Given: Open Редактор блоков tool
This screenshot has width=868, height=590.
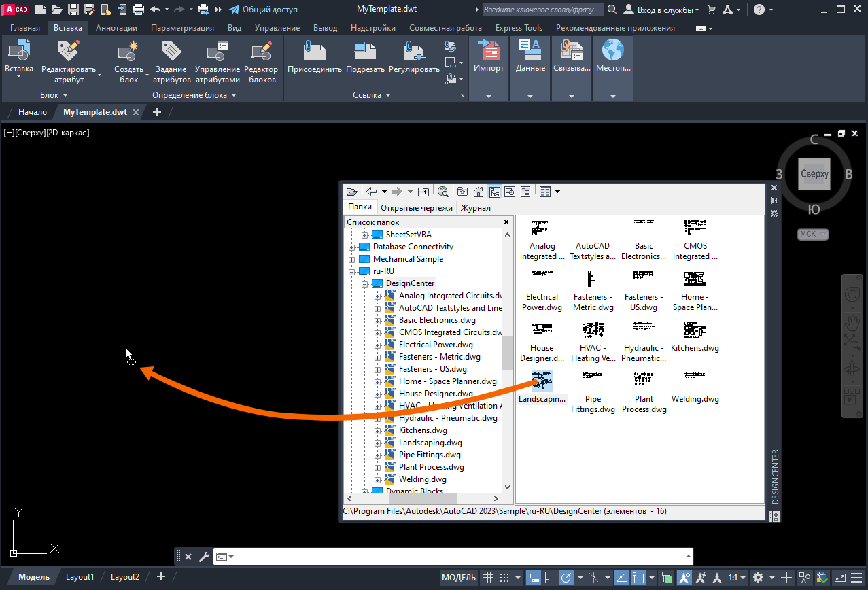Looking at the screenshot, I should point(261,62).
